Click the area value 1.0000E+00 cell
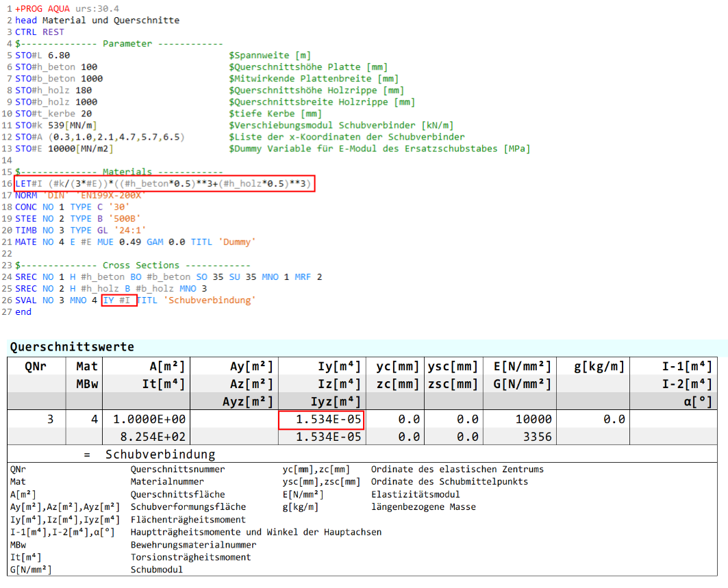The height and width of the screenshot is (588, 728). [x=149, y=419]
